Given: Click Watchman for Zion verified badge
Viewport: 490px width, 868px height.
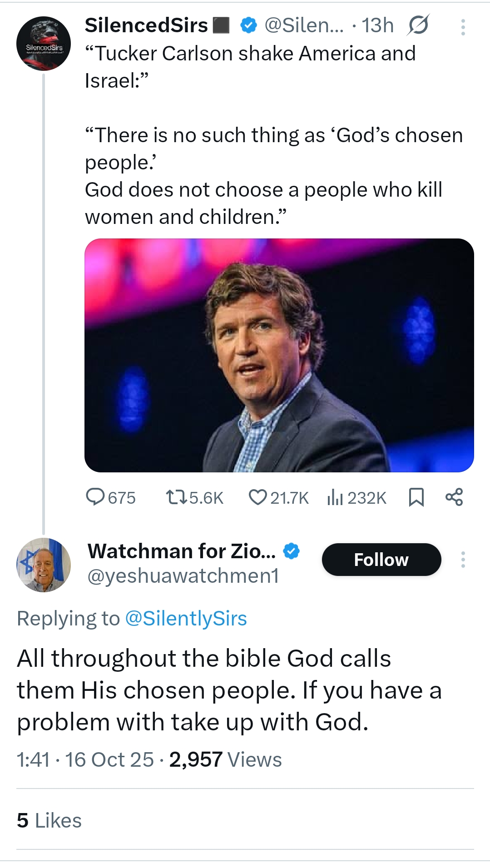Looking at the screenshot, I should pos(291,551).
